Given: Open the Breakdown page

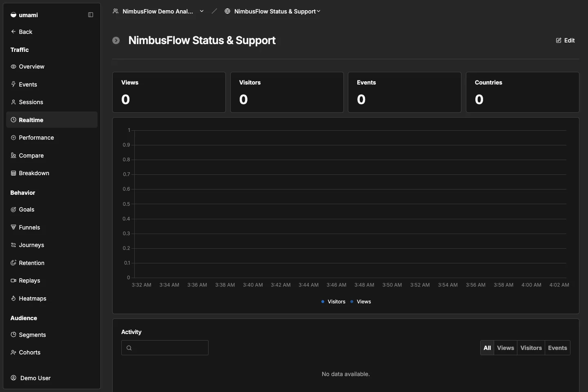Looking at the screenshot, I should tap(52, 173).
